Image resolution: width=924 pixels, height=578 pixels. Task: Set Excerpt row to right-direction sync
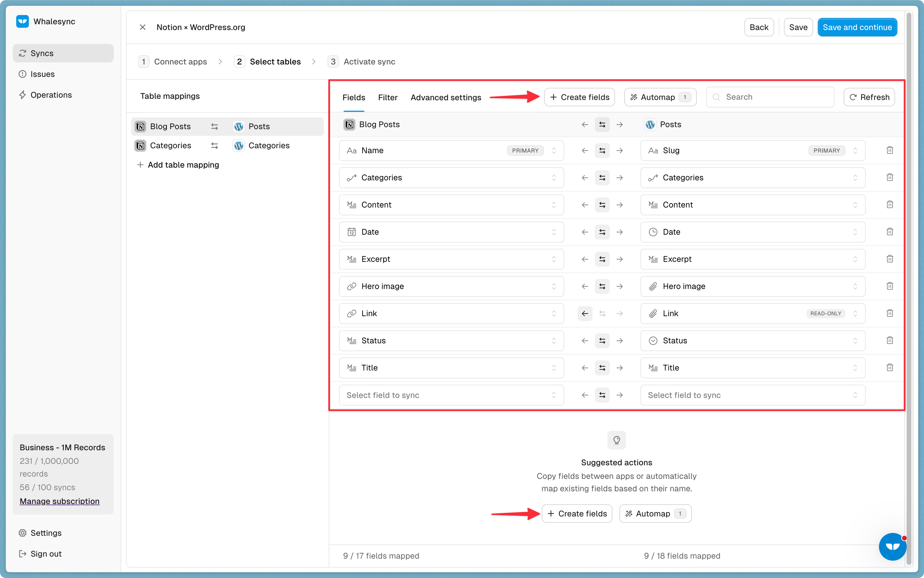point(620,259)
